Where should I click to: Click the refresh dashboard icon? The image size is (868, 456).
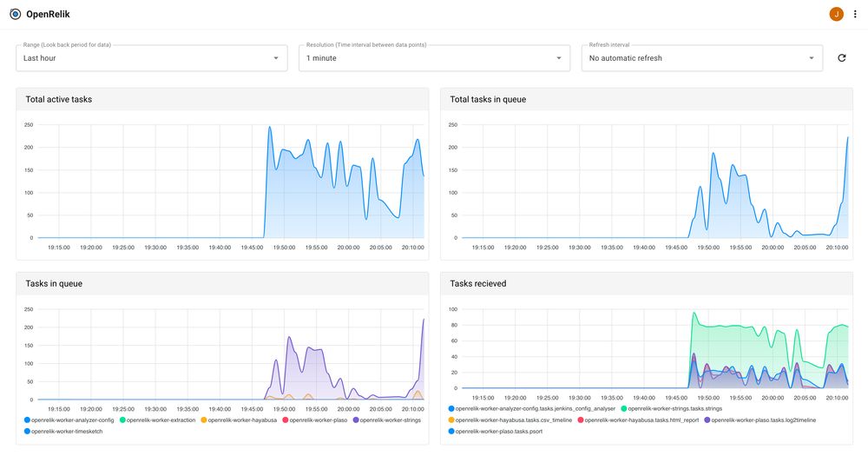[841, 57]
